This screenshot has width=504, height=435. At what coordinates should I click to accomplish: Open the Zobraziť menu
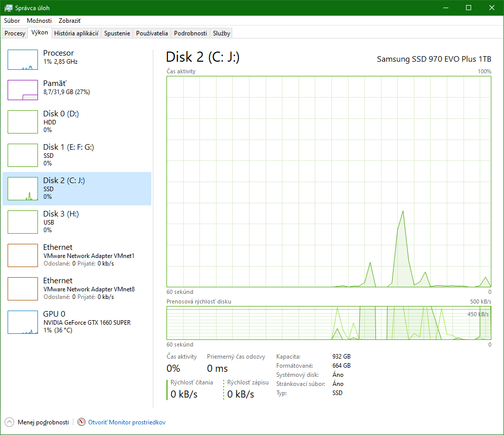(69, 21)
